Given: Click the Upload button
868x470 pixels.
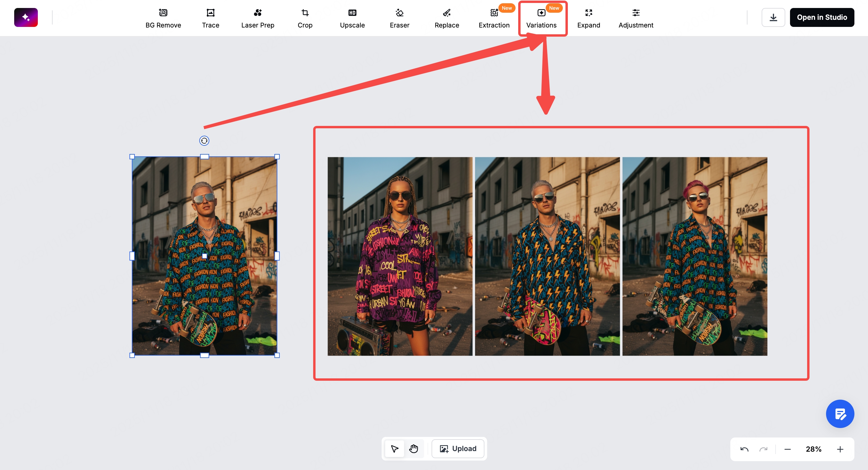Looking at the screenshot, I should click(458, 448).
